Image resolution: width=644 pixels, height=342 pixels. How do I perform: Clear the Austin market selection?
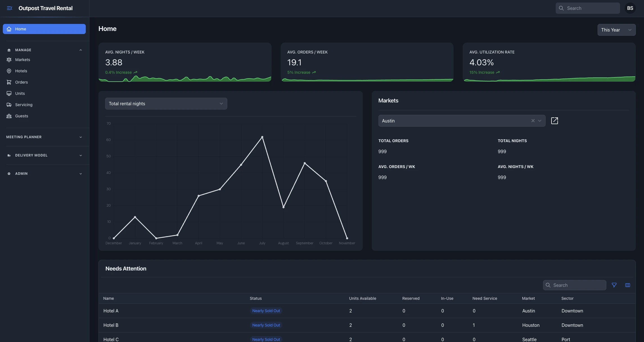533,121
